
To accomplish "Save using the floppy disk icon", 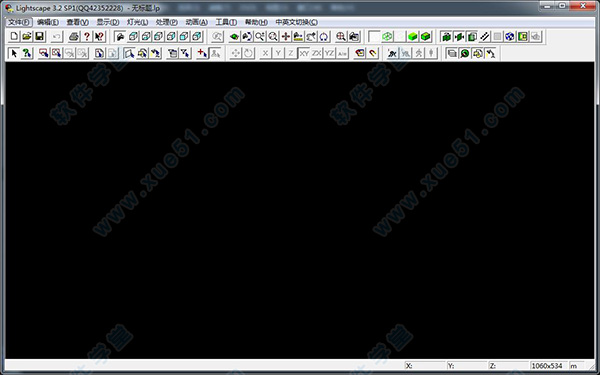I will click(39, 36).
